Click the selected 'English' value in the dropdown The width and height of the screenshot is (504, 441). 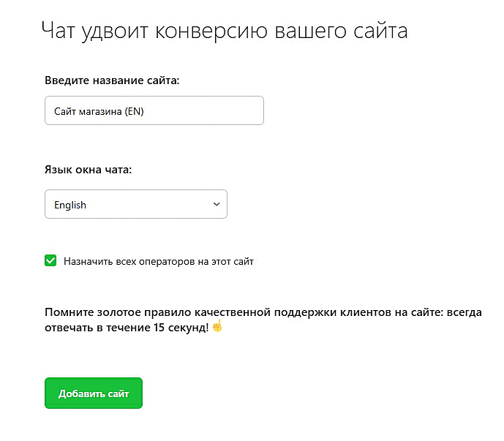(70, 206)
